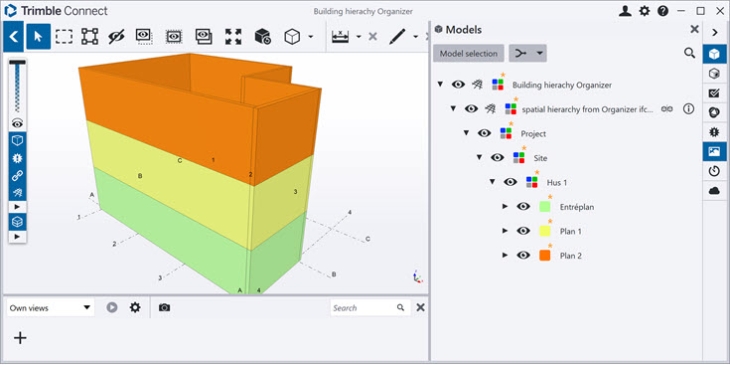The image size is (730, 365).
Task: Select the Hus 1 tree item
Action: [x=557, y=182]
